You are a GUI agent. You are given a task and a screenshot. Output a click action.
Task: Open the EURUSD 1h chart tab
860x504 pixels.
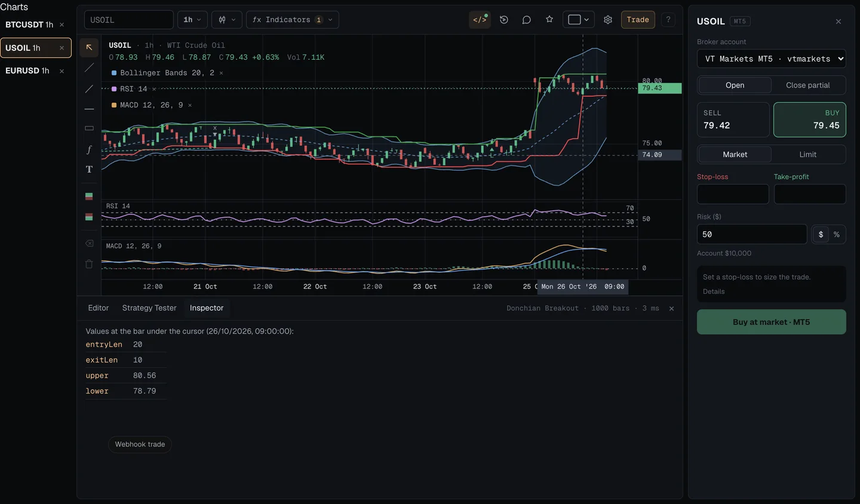pos(27,70)
